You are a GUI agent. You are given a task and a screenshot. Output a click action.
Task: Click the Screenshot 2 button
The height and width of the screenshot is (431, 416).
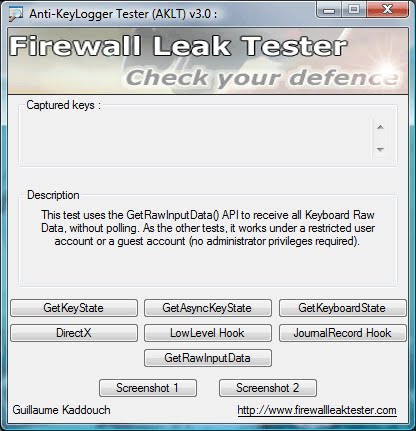268,388
